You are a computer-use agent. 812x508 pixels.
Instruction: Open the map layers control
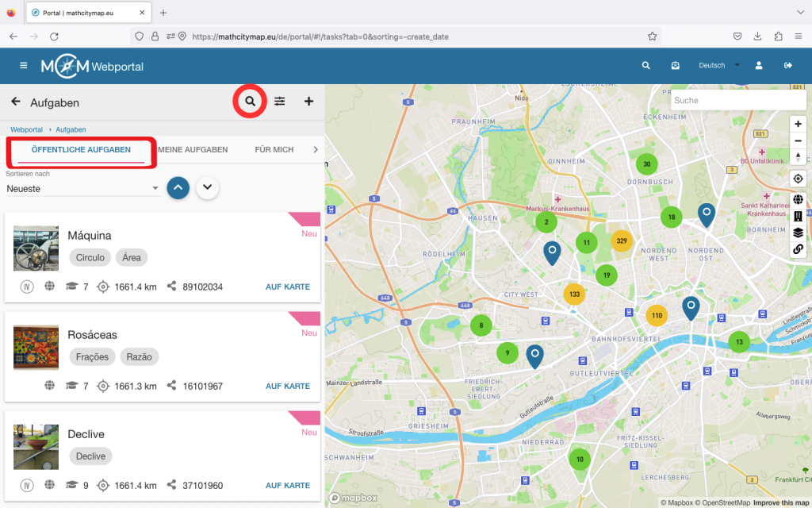798,233
